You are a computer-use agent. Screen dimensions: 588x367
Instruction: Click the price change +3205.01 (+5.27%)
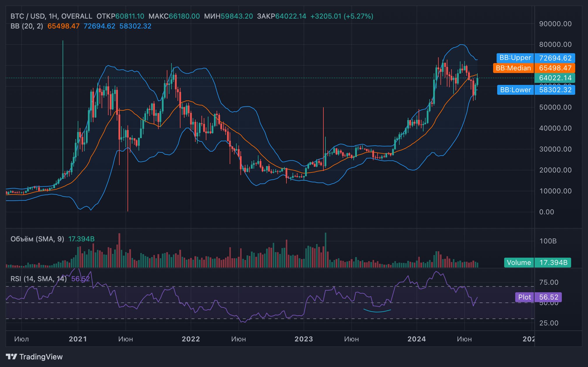[342, 16]
